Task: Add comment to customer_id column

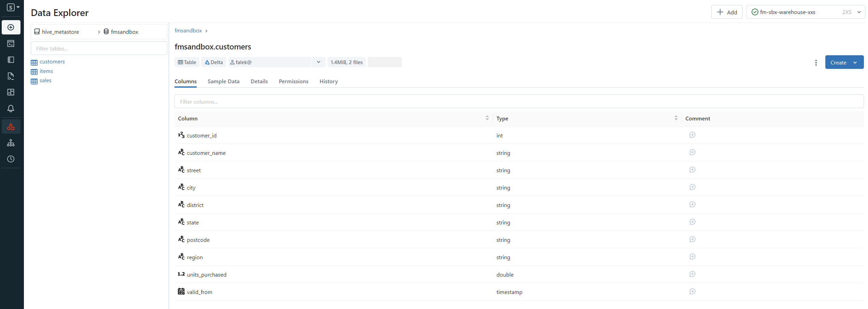Action: (692, 135)
